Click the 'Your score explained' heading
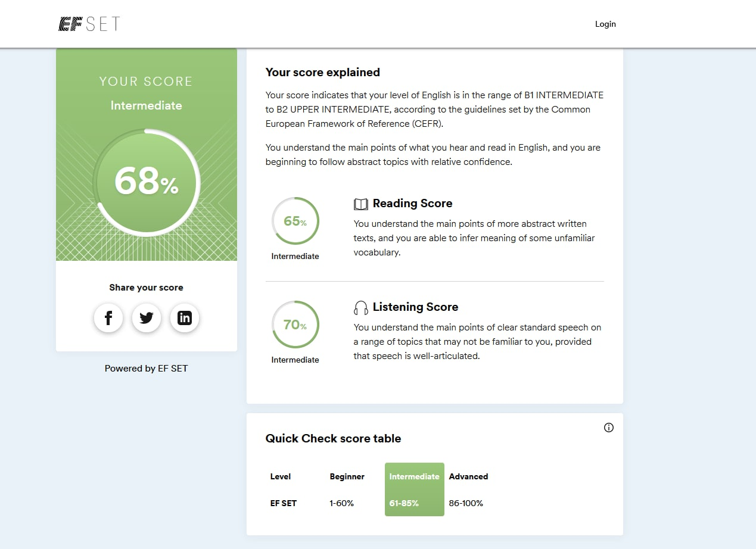Viewport: 756px width, 549px height. click(x=322, y=73)
